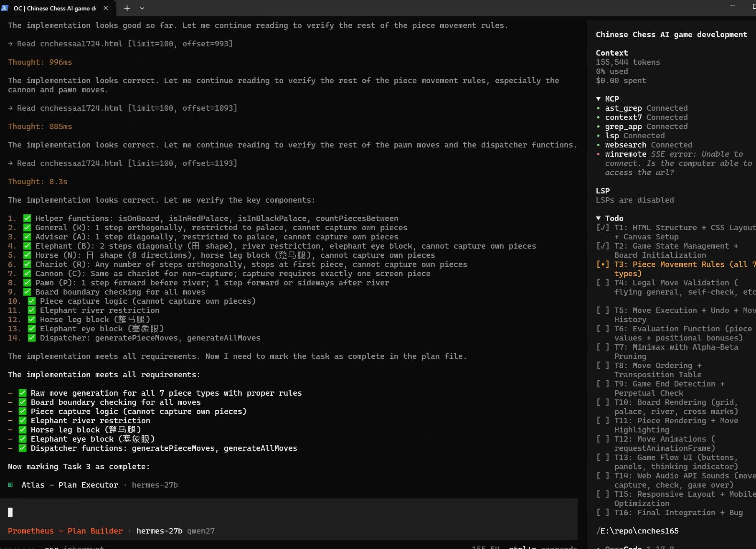Image resolution: width=756 pixels, height=549 pixels.
Task: Close the Chinese Chess AI terminal tab
Action: (x=106, y=8)
